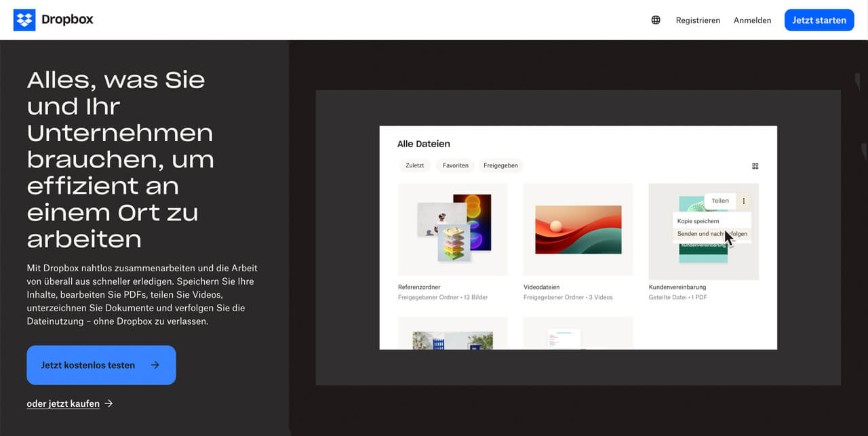Click the Dropbox wordmark text
The height and width of the screenshot is (436, 868).
[67, 20]
